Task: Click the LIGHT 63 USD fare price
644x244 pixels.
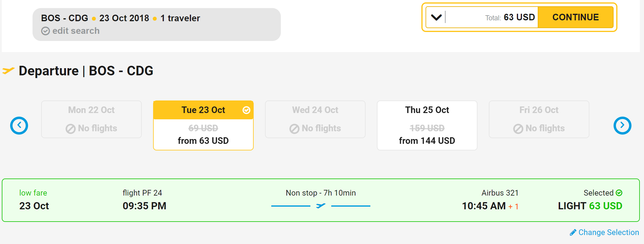Action: (x=590, y=206)
